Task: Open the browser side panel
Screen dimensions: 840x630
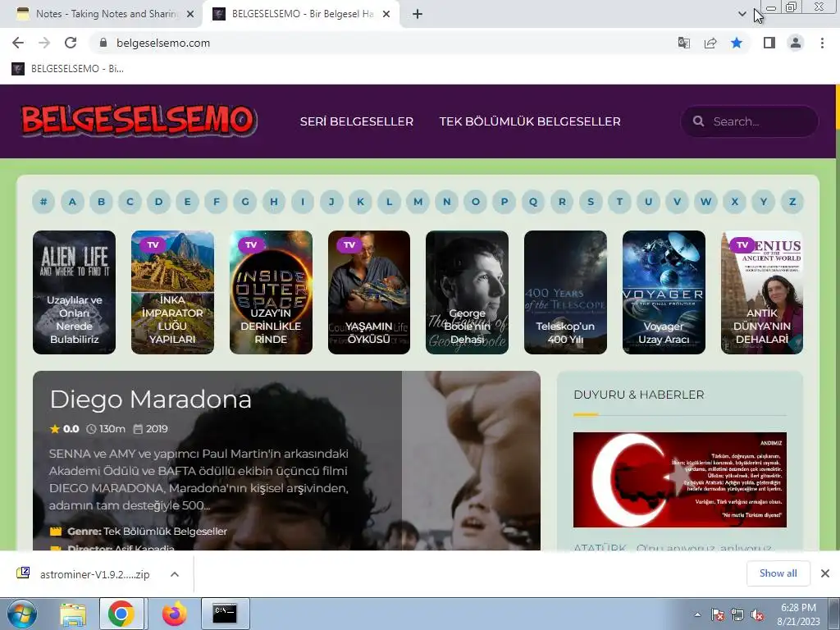Action: (769, 43)
